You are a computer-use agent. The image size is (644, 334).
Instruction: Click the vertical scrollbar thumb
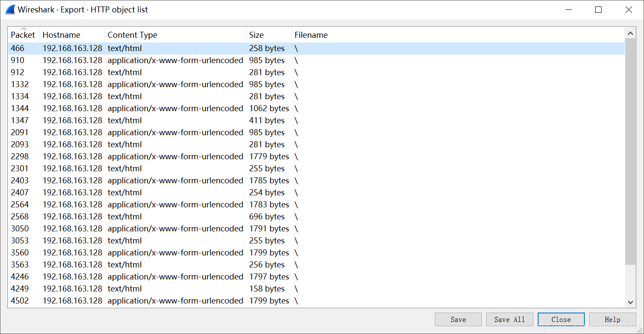tap(630, 152)
